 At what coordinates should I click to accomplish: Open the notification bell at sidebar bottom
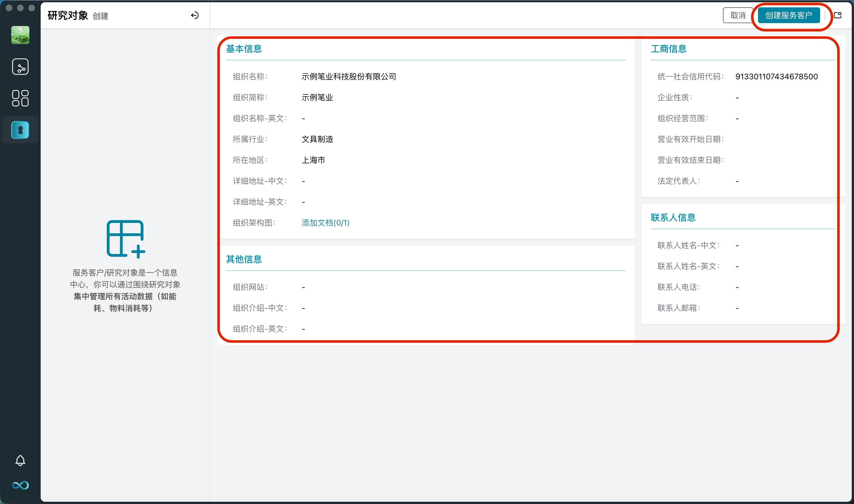point(20,461)
